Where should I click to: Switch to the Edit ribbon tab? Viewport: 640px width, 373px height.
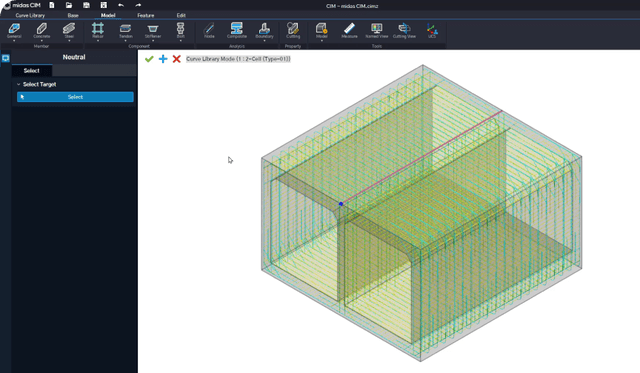coord(181,15)
